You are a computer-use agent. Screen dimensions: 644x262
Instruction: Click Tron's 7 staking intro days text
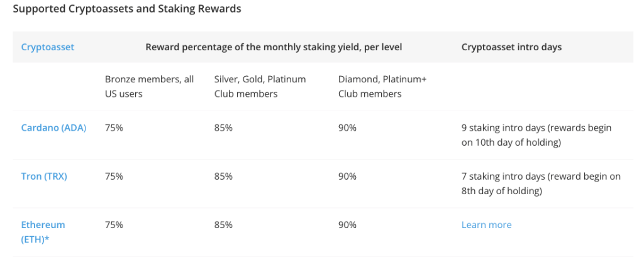click(x=540, y=183)
